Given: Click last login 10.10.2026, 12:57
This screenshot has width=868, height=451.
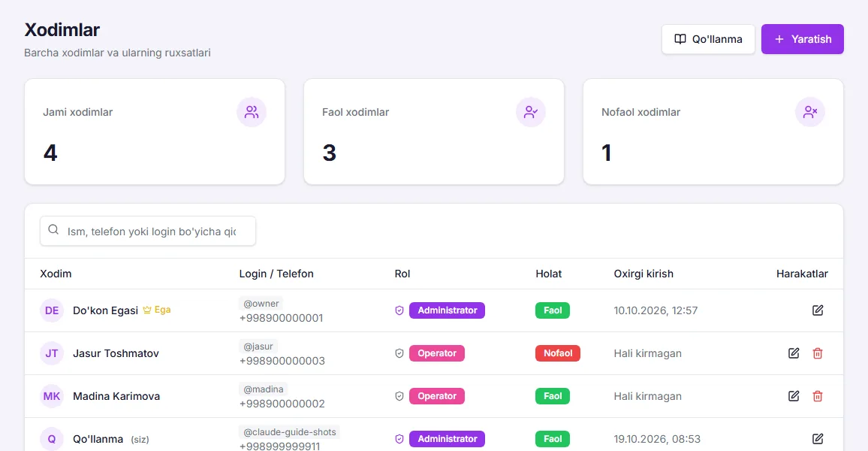Looking at the screenshot, I should coord(656,310).
